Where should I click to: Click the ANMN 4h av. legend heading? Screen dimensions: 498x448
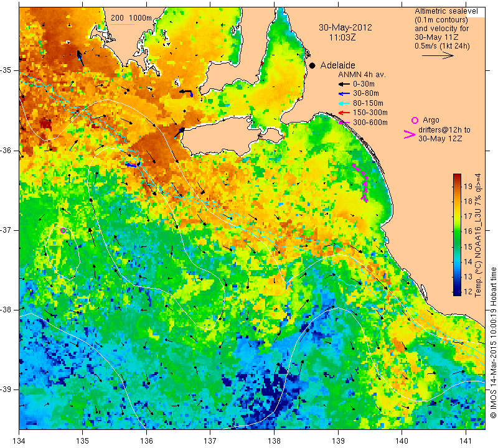[x=362, y=75]
